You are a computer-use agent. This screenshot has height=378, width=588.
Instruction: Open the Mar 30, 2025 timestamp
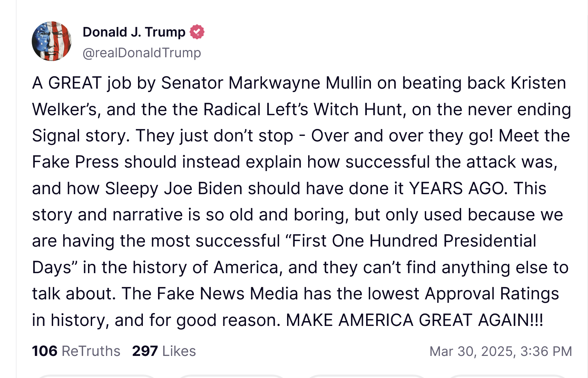click(x=501, y=351)
